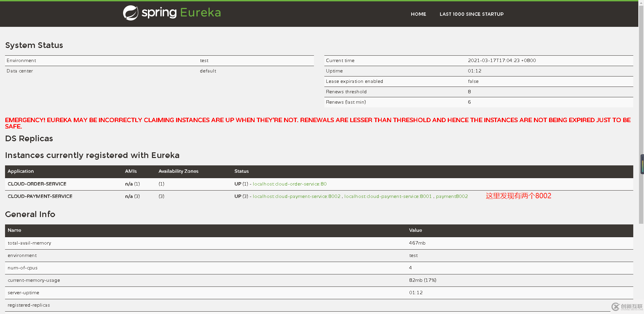Click the n/a (1) AMIs cell for CLOUD-ORDER-SERVICE
Viewport: 644px width, 314px height.
[x=132, y=184]
